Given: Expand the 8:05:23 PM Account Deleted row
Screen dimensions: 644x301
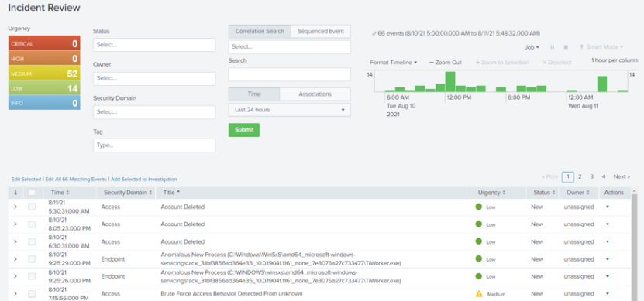Looking at the screenshot, I should click(15, 224).
